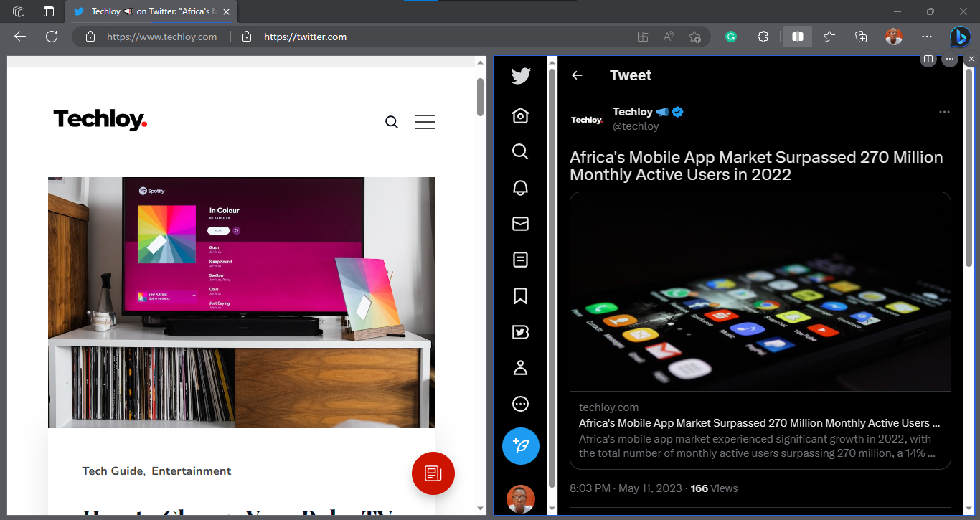980x520 pixels.
Task: Expand tweet options three-dot menu
Action: [x=944, y=112]
